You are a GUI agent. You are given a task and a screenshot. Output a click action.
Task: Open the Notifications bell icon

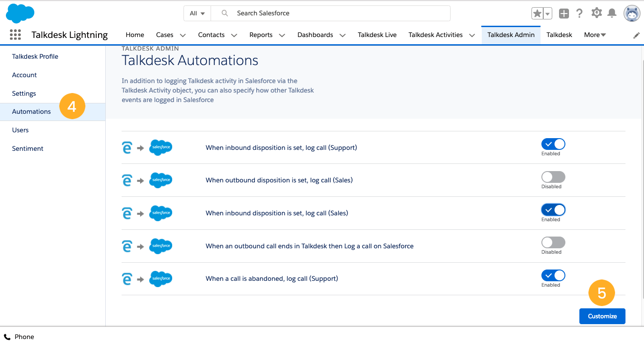(x=612, y=13)
